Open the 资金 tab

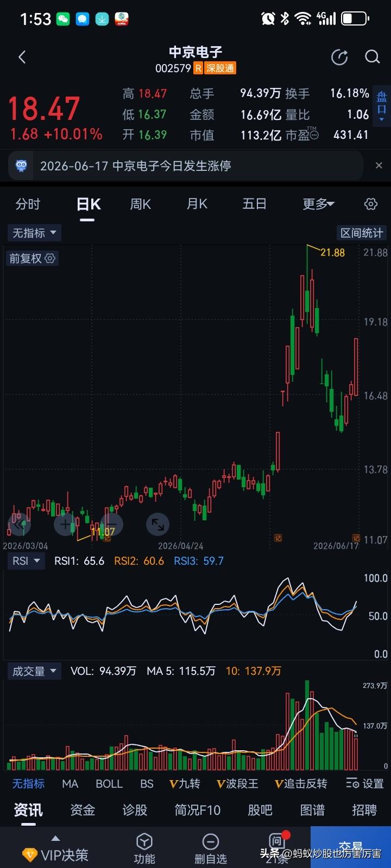pyautogui.click(x=83, y=810)
